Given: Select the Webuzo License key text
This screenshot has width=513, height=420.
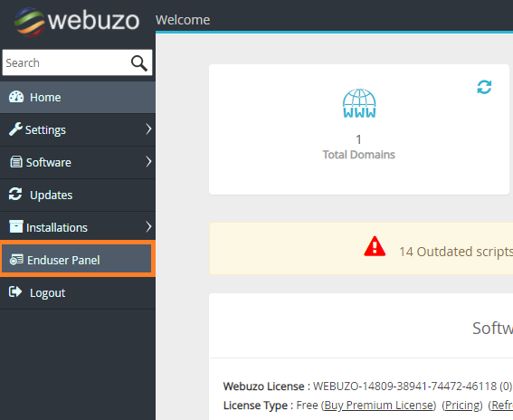Looking at the screenshot, I should [405, 387].
